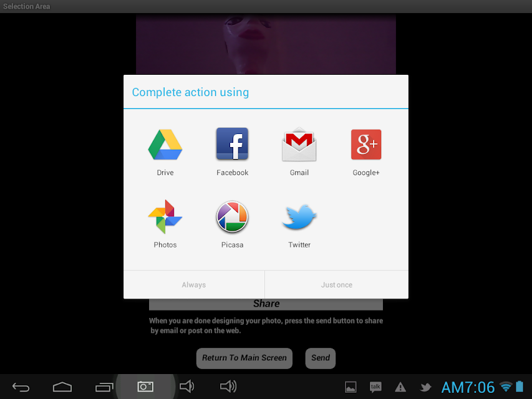
Task: Open the recent apps icon
Action: (x=104, y=387)
